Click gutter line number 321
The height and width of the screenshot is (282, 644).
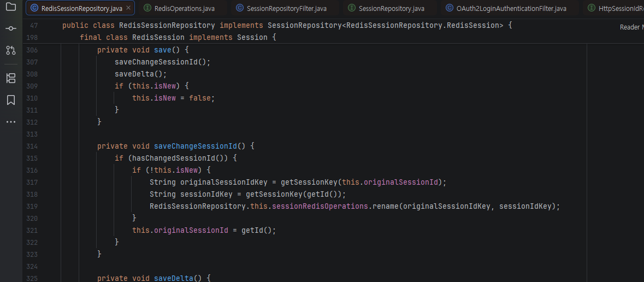(32, 230)
